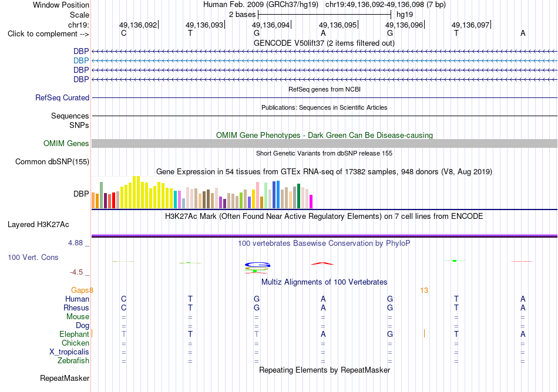
Task: Click the Common dbSNP(155) label
Action: pos(52,162)
